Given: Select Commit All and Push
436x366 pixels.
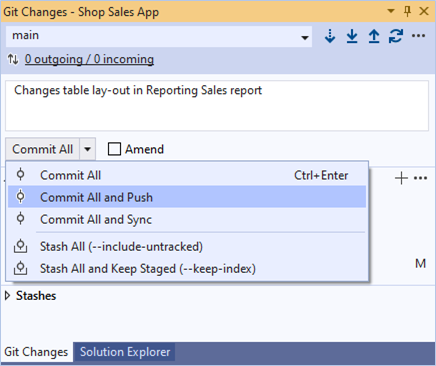Looking at the screenshot, I should (187, 197).
